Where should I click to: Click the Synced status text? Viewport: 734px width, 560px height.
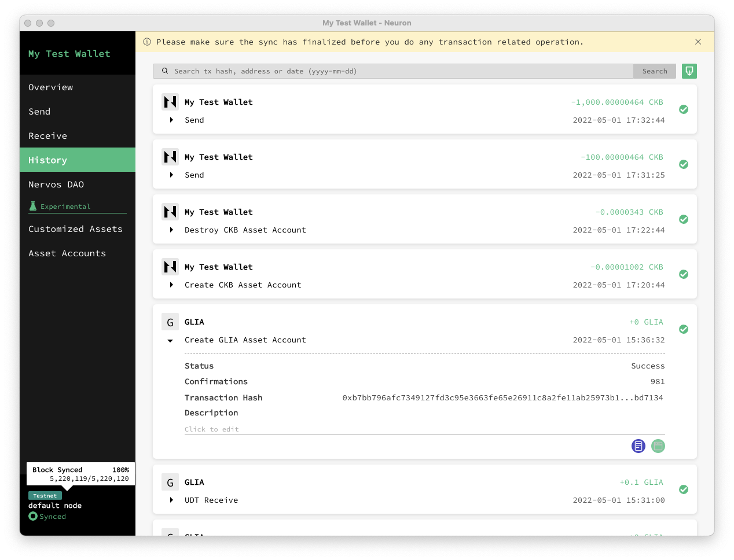tap(53, 517)
